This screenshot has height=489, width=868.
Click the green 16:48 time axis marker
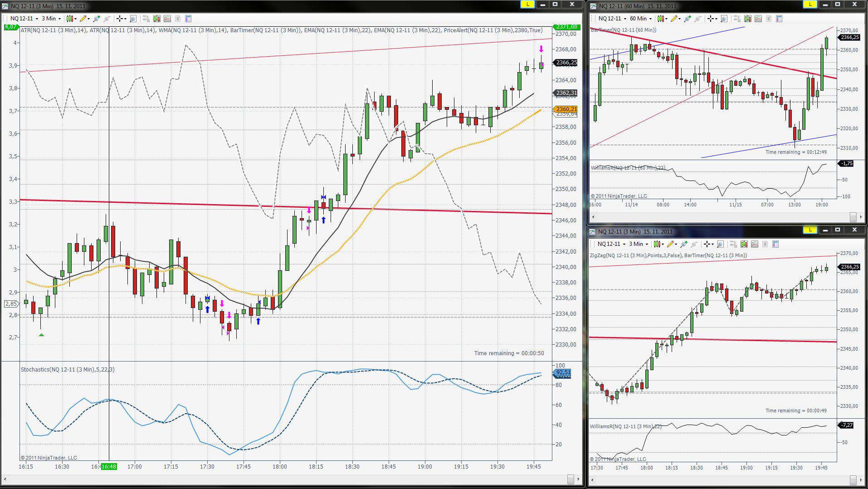109,466
